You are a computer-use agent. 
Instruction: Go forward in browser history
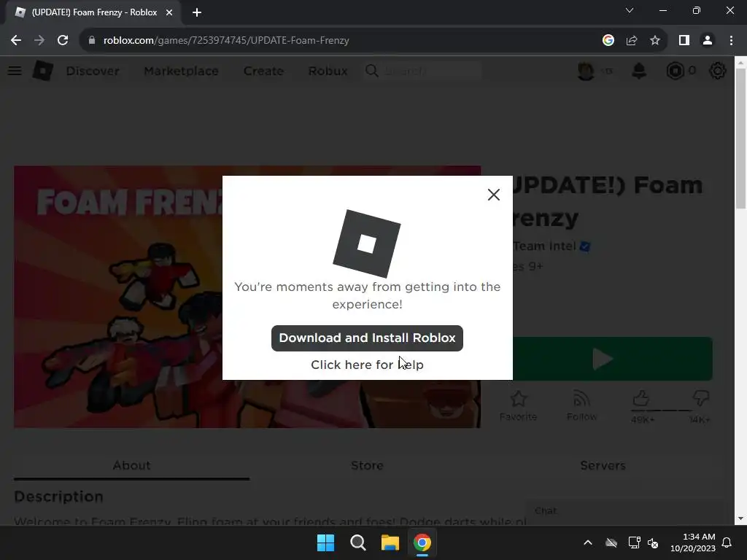point(39,41)
